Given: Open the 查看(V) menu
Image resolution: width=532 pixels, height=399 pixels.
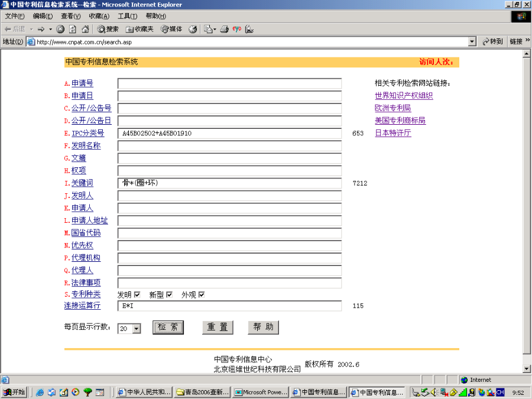Looking at the screenshot, I should pyautogui.click(x=71, y=16).
